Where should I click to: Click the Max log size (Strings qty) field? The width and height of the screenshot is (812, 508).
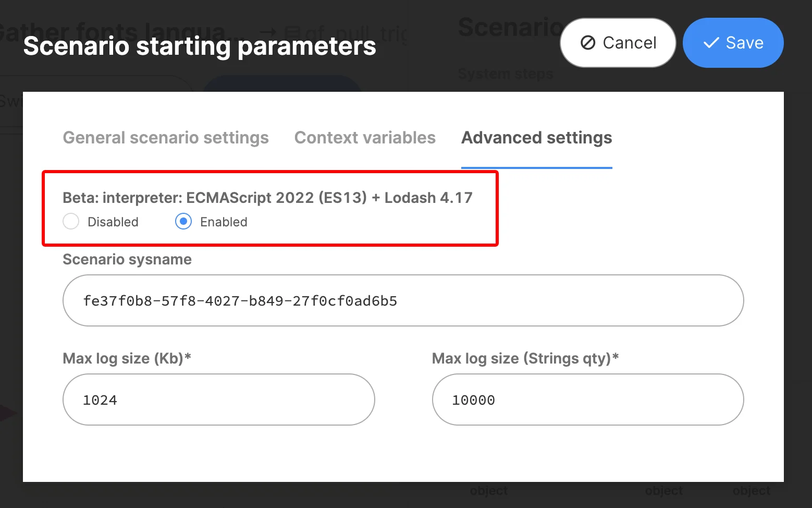pyautogui.click(x=587, y=400)
